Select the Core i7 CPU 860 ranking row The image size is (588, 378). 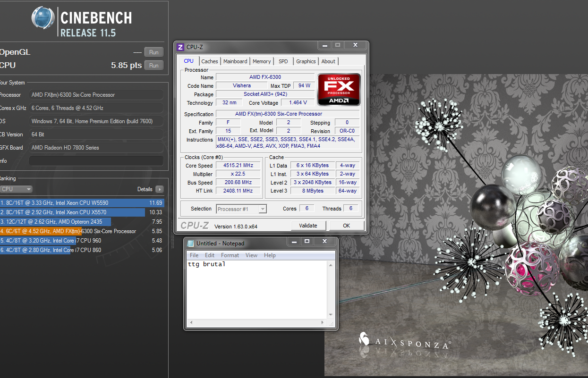coord(82,250)
